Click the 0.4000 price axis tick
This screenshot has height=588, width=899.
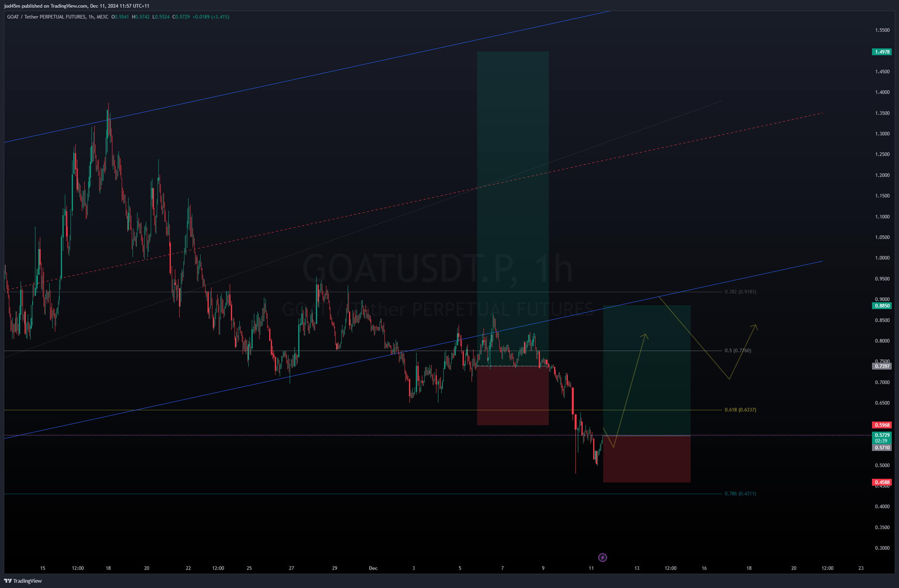[882, 507]
